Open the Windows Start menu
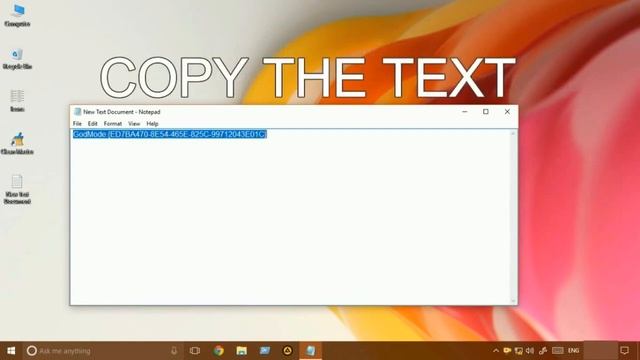640x360 pixels. tap(11, 351)
